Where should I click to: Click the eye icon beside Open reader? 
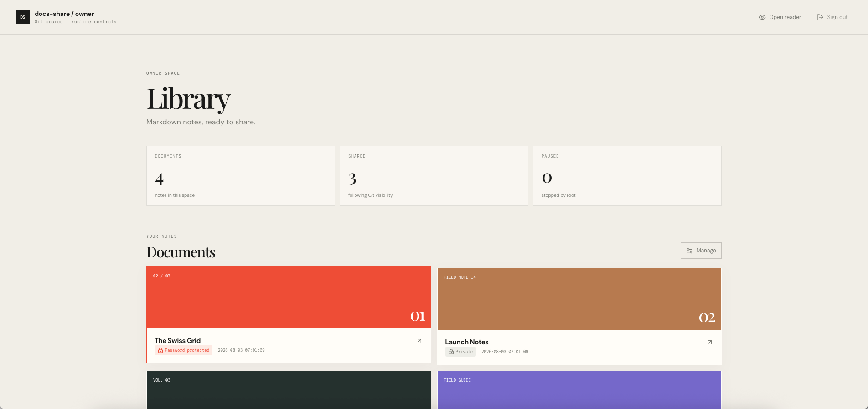762,17
